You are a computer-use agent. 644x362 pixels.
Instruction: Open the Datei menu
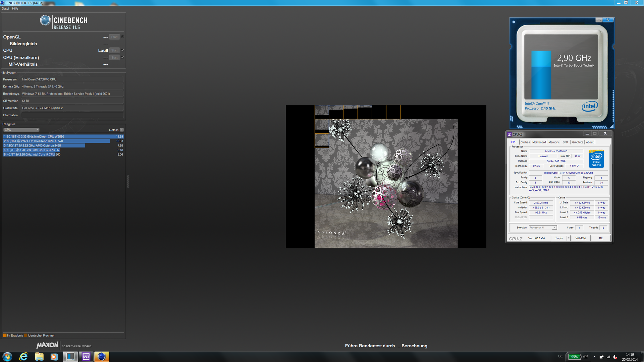[x=5, y=9]
